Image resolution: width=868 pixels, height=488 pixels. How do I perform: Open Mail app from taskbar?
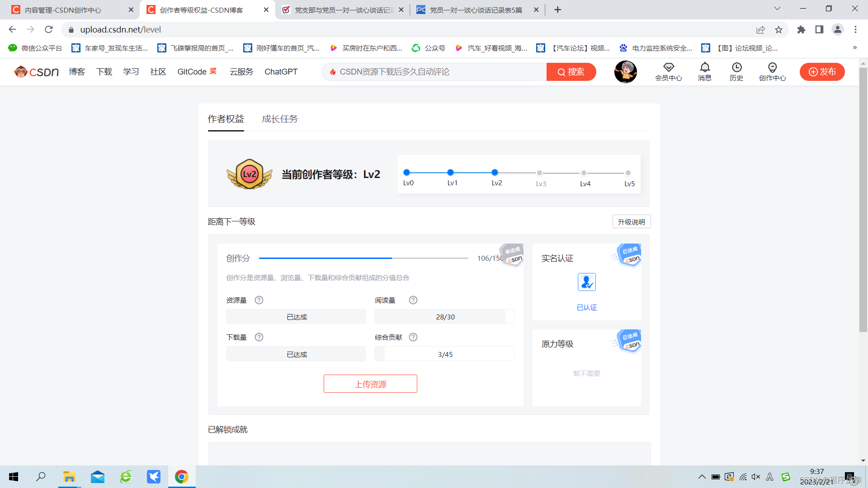(x=98, y=477)
